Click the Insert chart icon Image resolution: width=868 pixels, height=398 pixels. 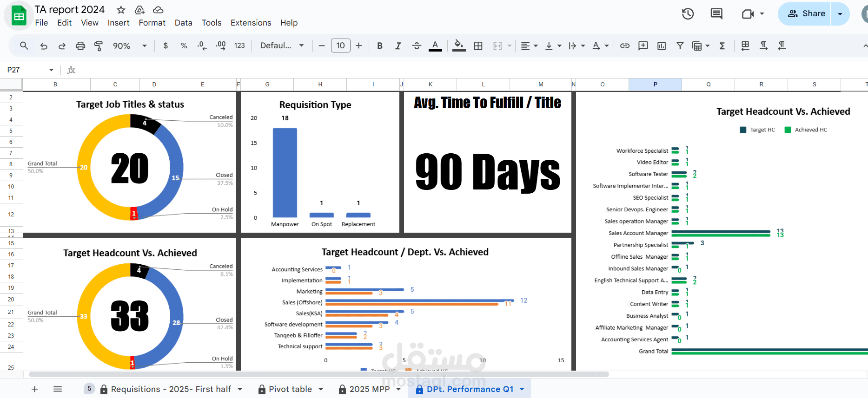pos(662,46)
